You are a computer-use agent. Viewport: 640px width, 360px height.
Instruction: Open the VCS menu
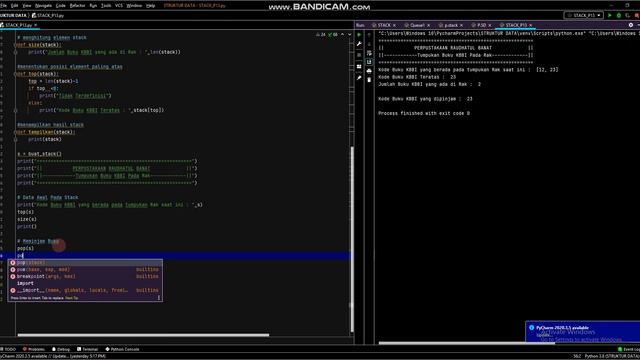point(119,6)
